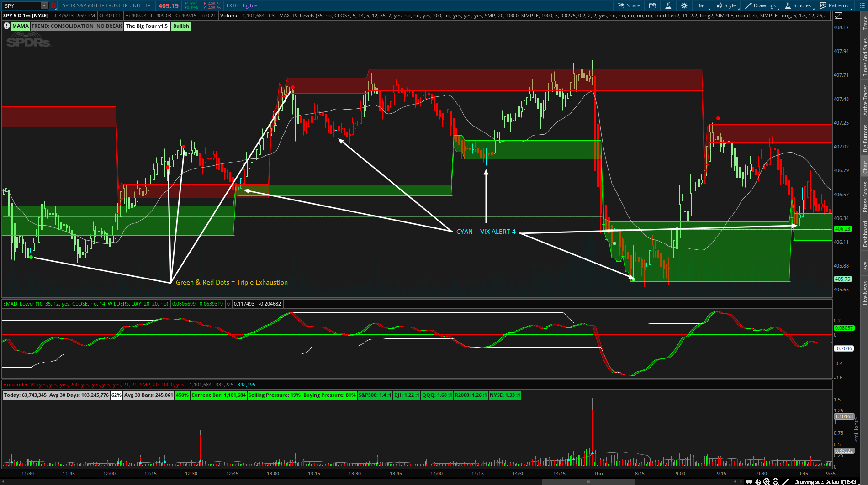This screenshot has height=485, width=868.
Task: Type in the SPY symbol input field
Action: (x=21, y=5)
